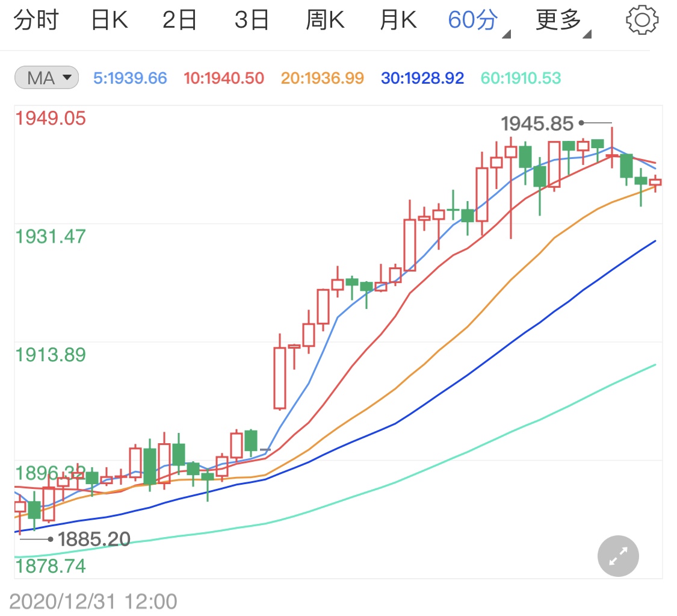
Task: Tap the fullscreen expand chart button
Action: click(x=618, y=556)
